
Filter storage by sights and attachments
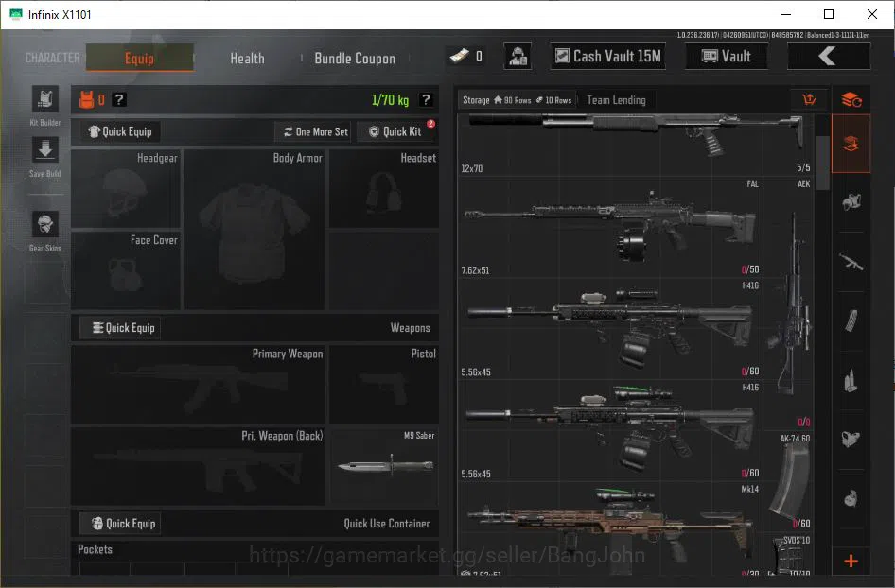pyautogui.click(x=851, y=439)
